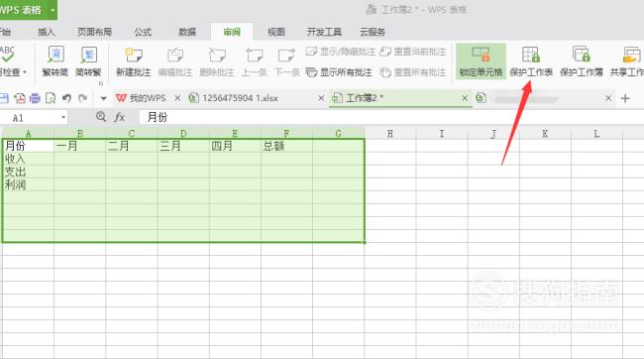Switch to the 页面布局 ribbon tab
Viewport: 644px width, 359px height.
[94, 32]
